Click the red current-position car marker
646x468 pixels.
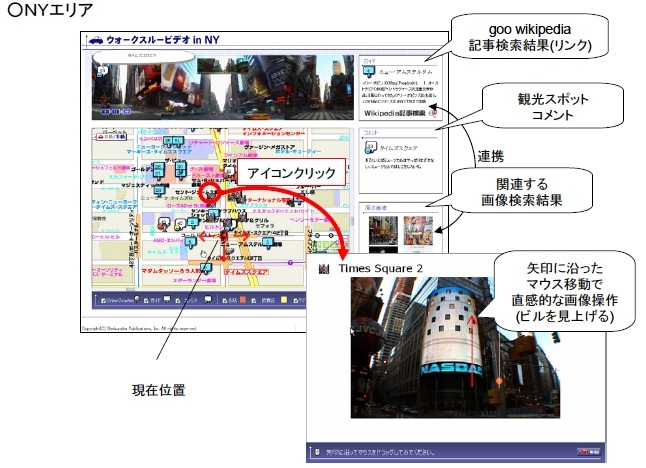(224, 236)
